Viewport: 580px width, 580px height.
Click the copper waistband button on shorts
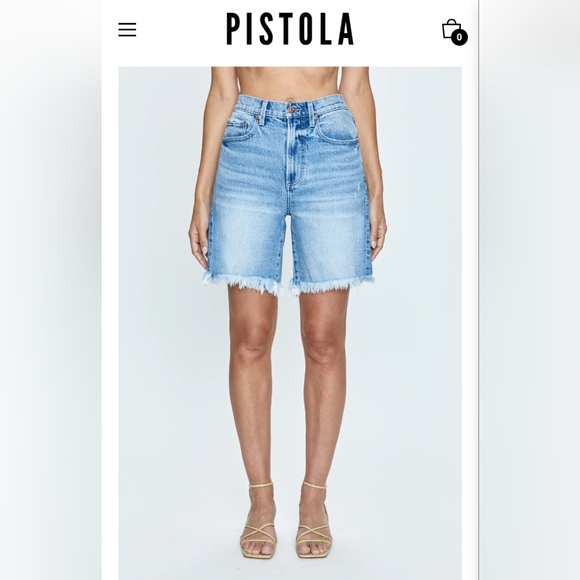click(x=292, y=109)
